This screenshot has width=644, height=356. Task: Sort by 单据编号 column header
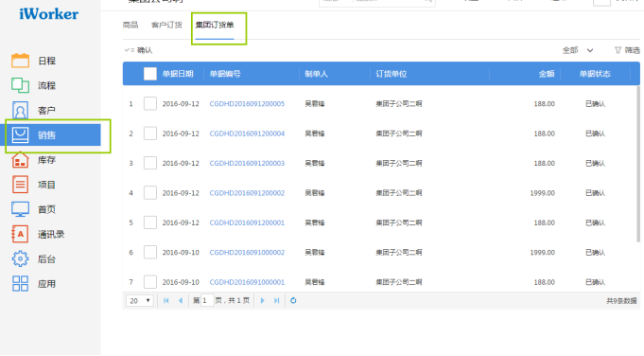pyautogui.click(x=225, y=74)
